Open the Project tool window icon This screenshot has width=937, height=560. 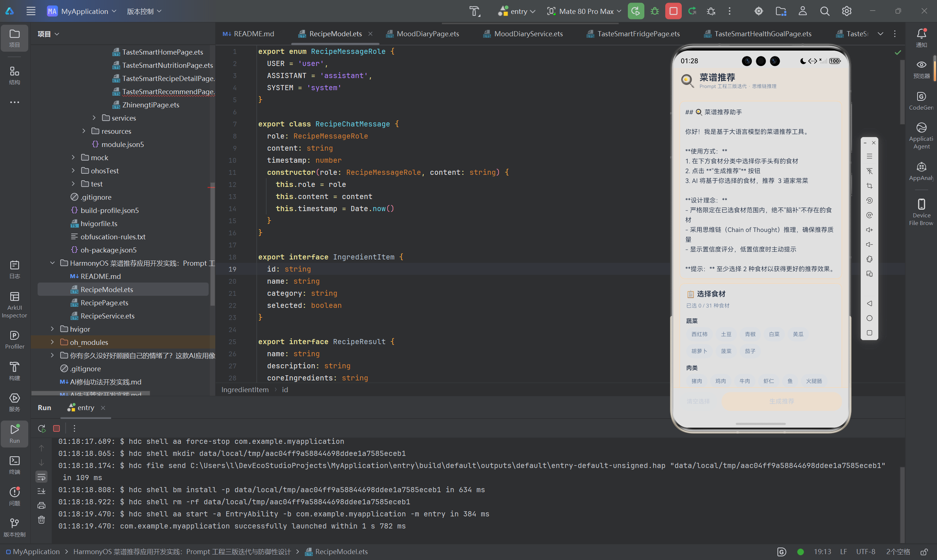click(x=14, y=38)
